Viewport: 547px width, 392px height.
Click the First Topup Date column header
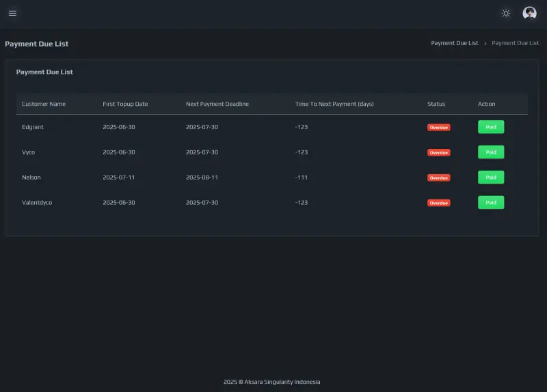[x=125, y=104]
